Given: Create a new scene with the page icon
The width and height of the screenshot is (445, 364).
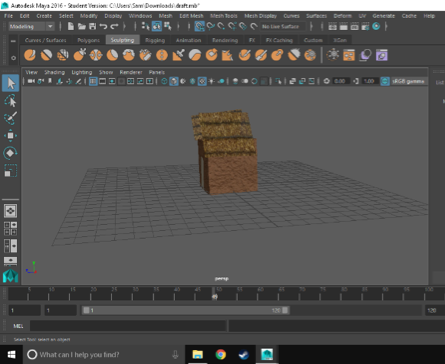Looking at the screenshot, I should [x=71, y=26].
